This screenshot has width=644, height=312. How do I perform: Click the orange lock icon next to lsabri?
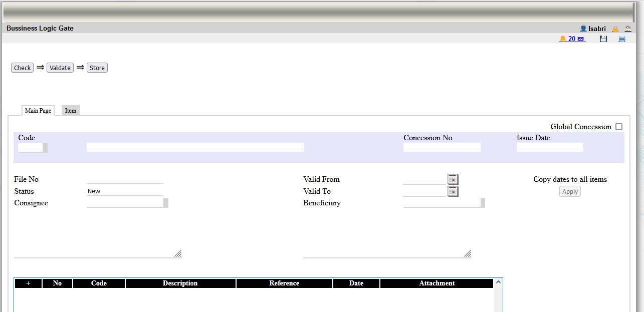pyautogui.click(x=615, y=29)
